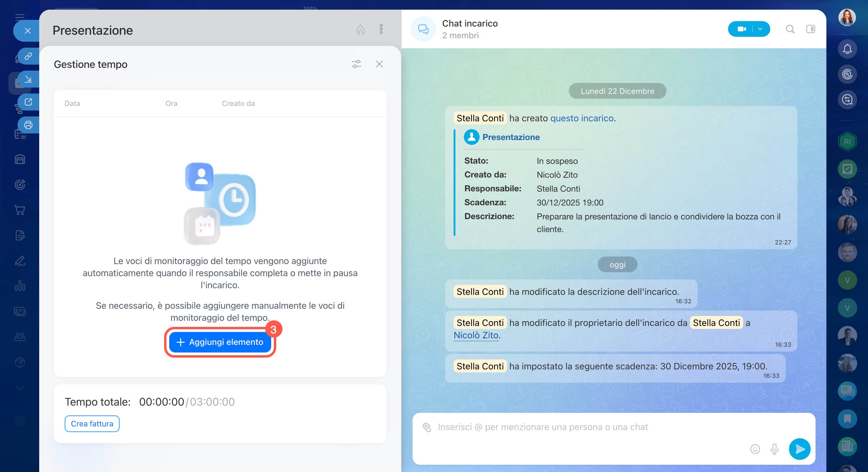Click Crea fattura button
The image size is (868, 472).
point(92,423)
